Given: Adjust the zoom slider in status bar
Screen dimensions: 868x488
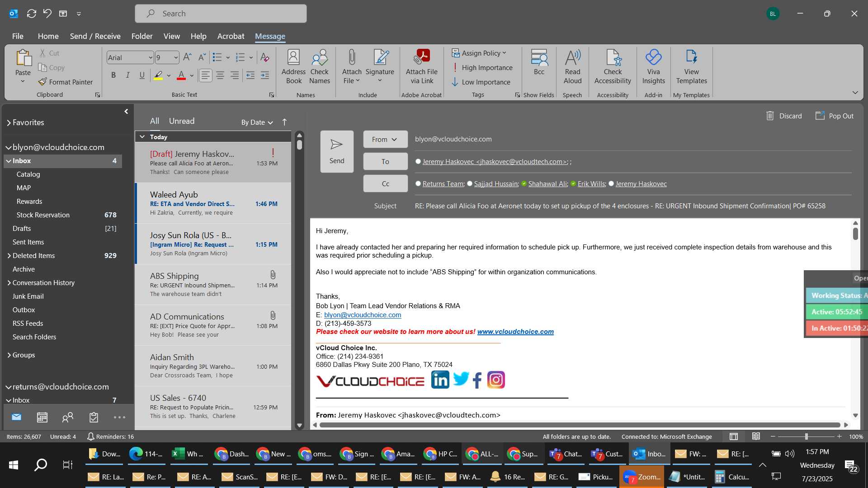Looking at the screenshot, I should point(806,436).
